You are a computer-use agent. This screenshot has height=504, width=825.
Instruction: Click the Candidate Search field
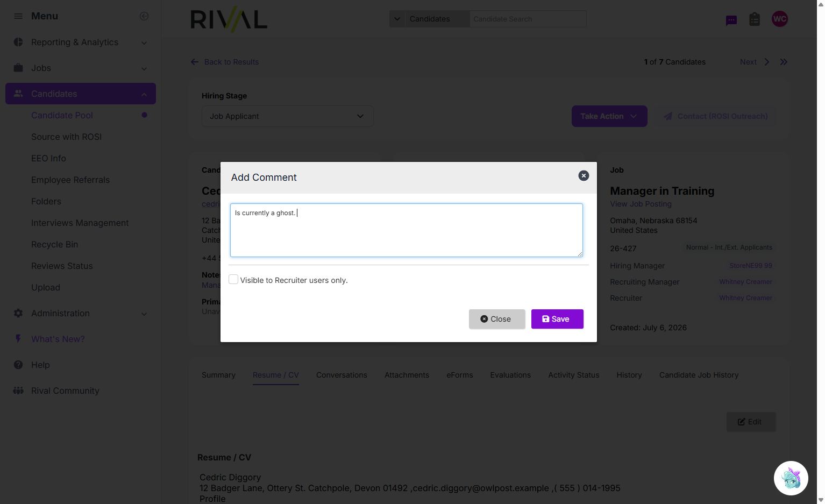pyautogui.click(x=528, y=19)
